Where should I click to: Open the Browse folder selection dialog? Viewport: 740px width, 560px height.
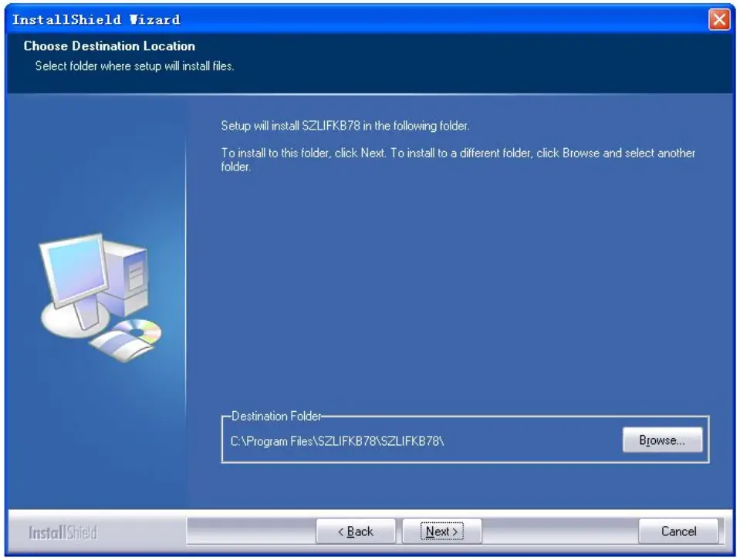coord(662,439)
